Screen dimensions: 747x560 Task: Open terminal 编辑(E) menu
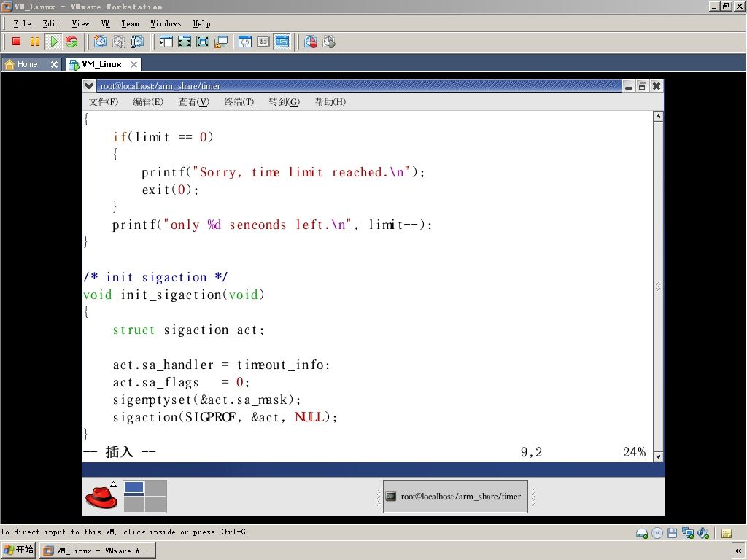[148, 101]
